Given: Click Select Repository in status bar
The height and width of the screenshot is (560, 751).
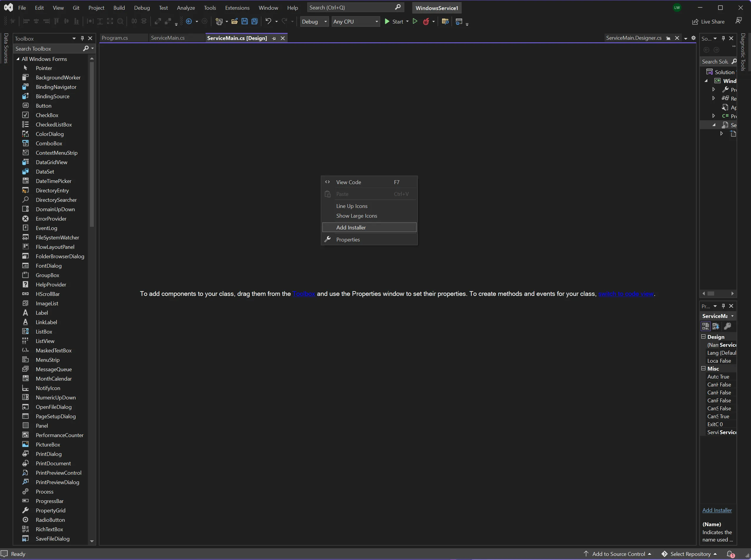Looking at the screenshot, I should click(x=689, y=554).
